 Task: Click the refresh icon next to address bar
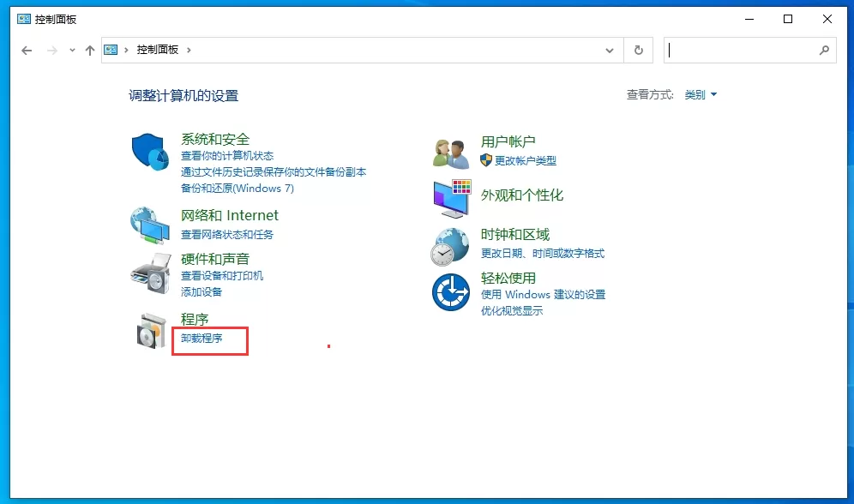point(638,50)
